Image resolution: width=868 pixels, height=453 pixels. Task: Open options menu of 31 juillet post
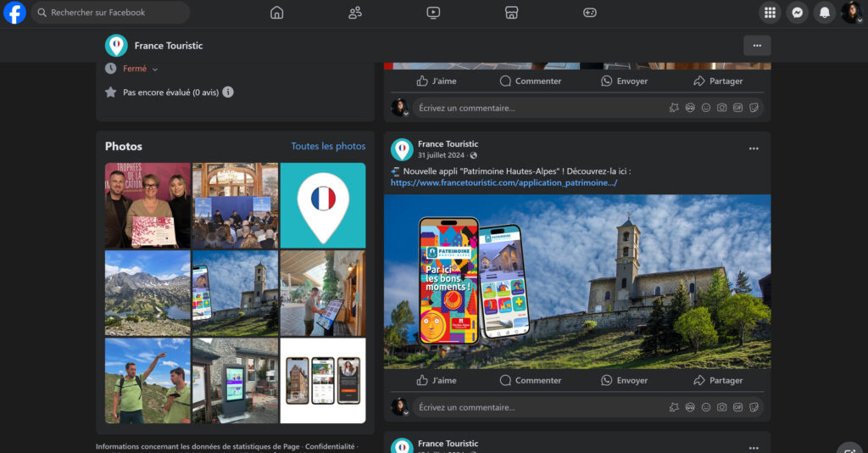tap(754, 148)
